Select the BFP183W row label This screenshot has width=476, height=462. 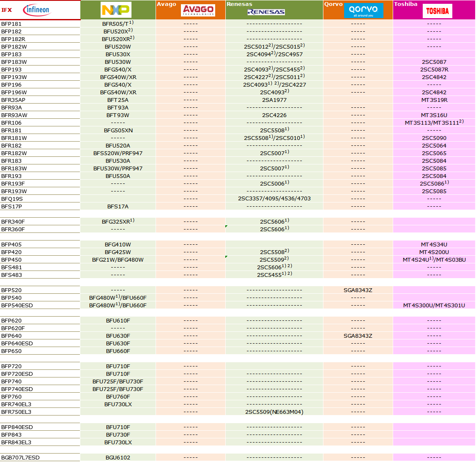(14, 62)
